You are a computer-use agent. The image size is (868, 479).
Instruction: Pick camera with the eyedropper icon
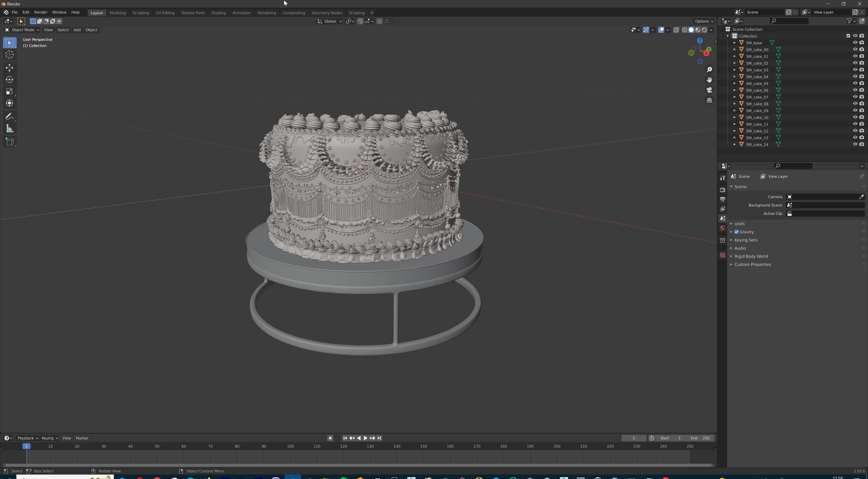[x=861, y=197]
